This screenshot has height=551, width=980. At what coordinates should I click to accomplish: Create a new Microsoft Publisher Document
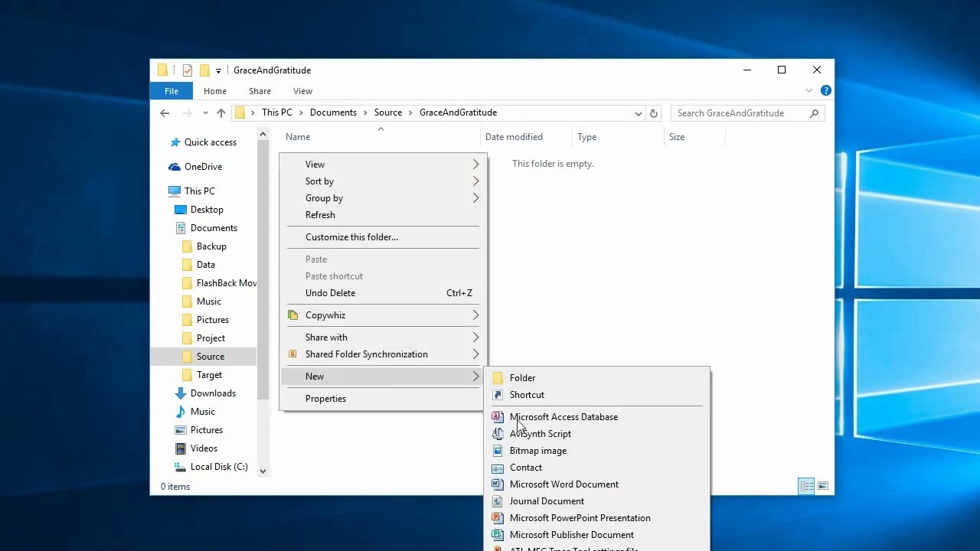pyautogui.click(x=597, y=535)
